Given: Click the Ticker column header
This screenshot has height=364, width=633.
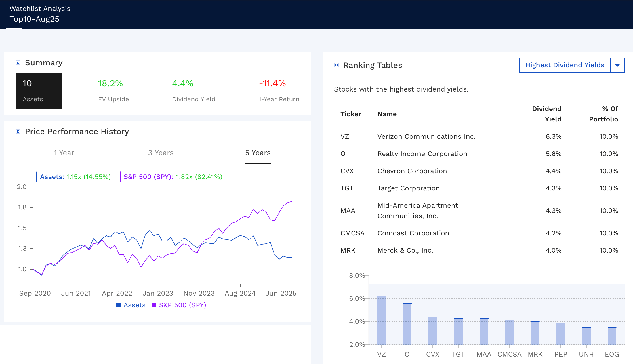Looking at the screenshot, I should click(x=351, y=114).
